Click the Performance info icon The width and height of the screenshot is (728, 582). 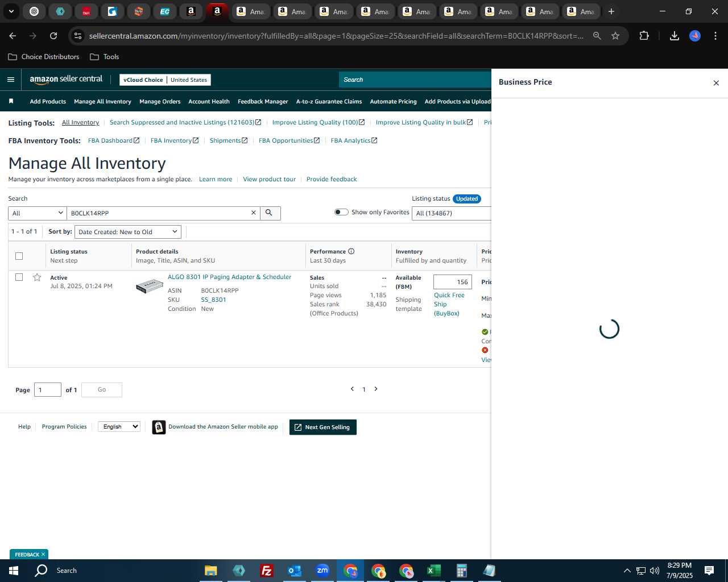click(351, 251)
